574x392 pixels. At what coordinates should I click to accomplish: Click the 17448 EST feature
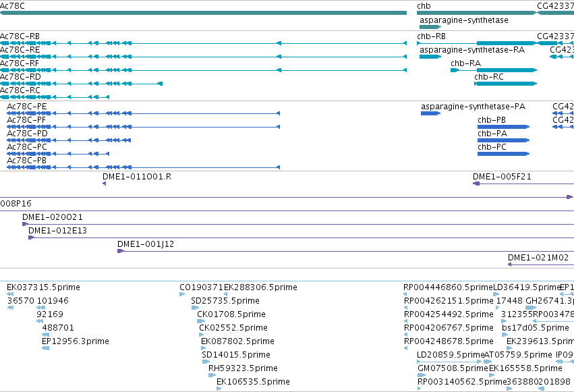[x=498, y=308]
